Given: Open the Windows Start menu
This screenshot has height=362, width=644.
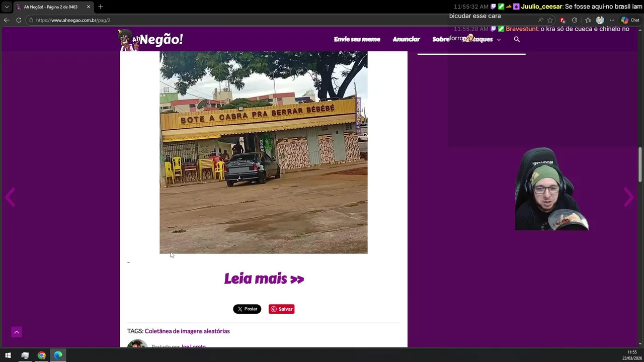Looking at the screenshot, I should point(8,355).
